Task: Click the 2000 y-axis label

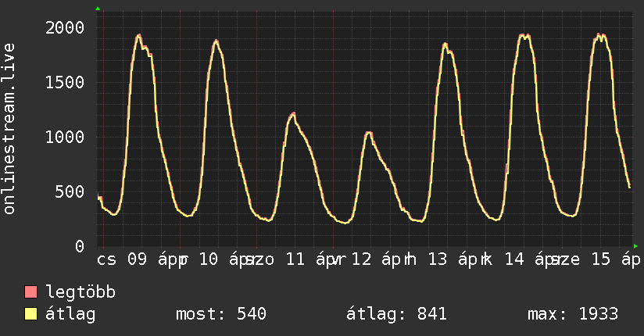Action: click(x=65, y=28)
